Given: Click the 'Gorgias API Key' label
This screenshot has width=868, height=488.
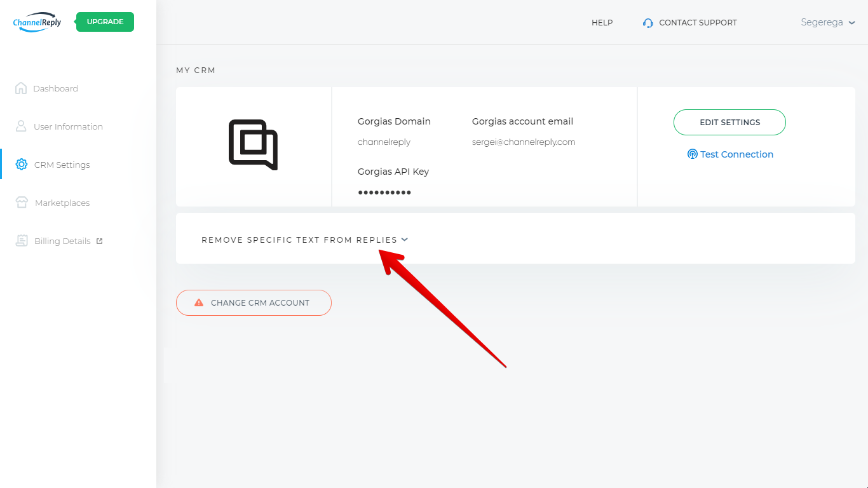Looking at the screenshot, I should point(393,172).
